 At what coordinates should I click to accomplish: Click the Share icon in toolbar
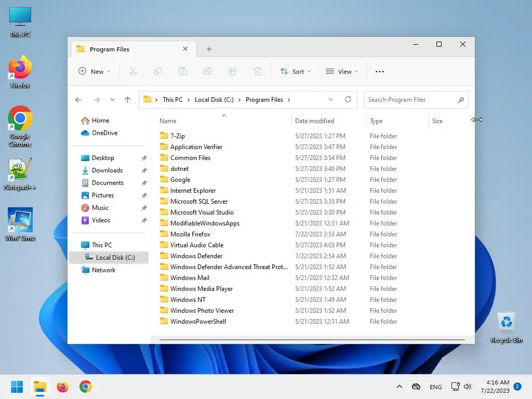coord(233,72)
